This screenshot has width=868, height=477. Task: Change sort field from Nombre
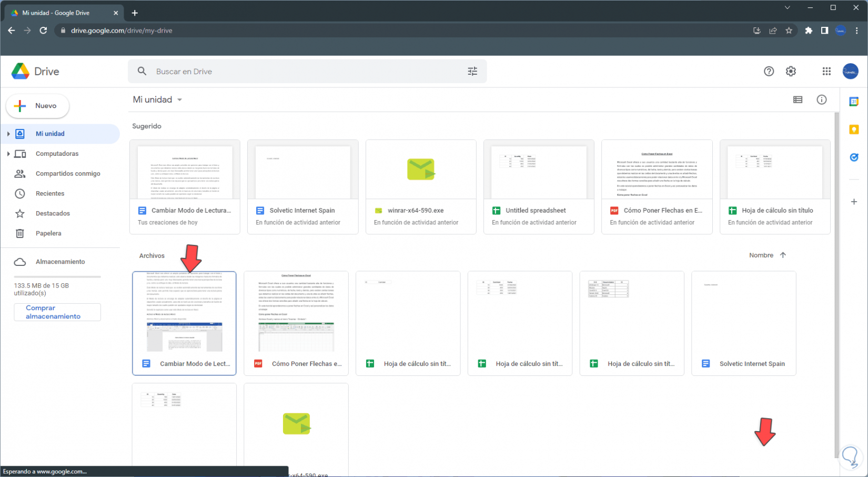pyautogui.click(x=761, y=255)
